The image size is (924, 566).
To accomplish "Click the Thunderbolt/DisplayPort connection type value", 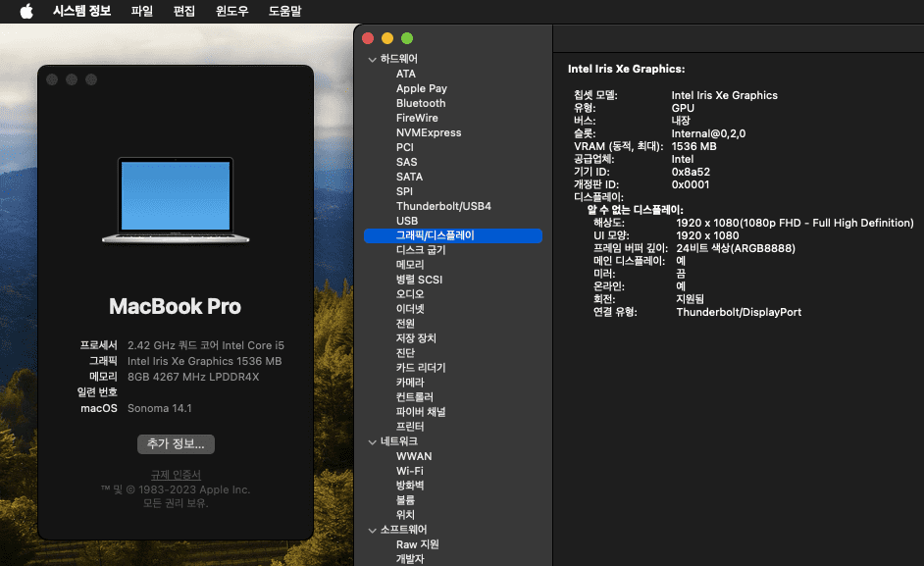I will [739, 313].
